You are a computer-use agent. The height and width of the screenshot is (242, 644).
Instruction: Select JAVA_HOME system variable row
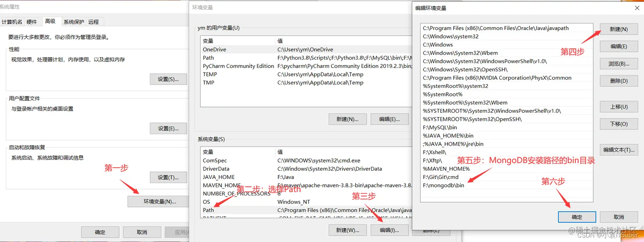pos(306,177)
